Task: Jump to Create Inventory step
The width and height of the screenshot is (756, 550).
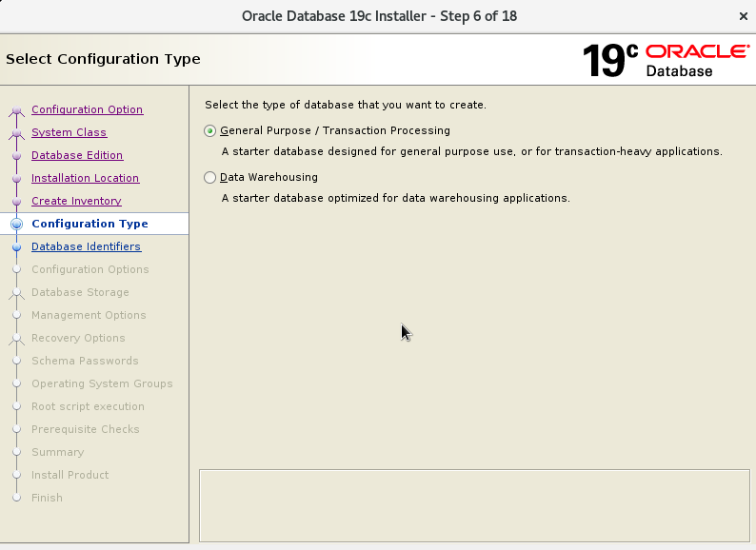Action: point(77,201)
